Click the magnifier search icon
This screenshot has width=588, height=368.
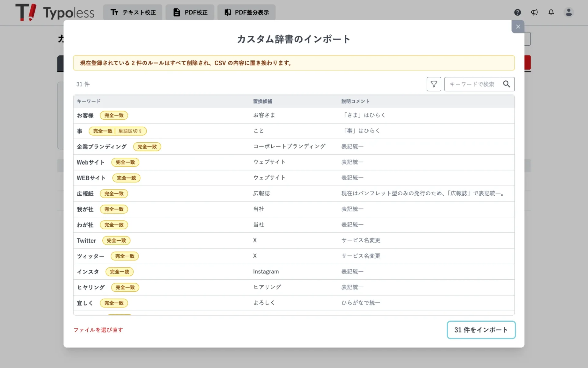pos(507,84)
